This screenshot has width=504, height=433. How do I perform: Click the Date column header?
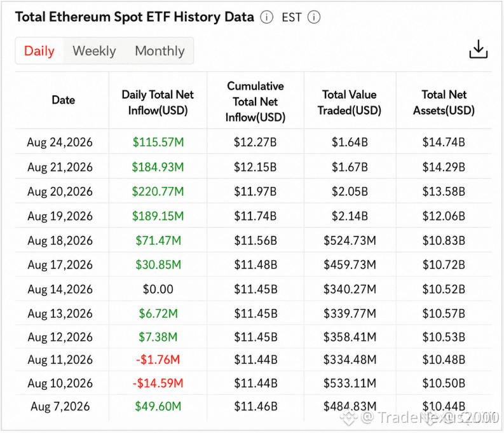64,100
